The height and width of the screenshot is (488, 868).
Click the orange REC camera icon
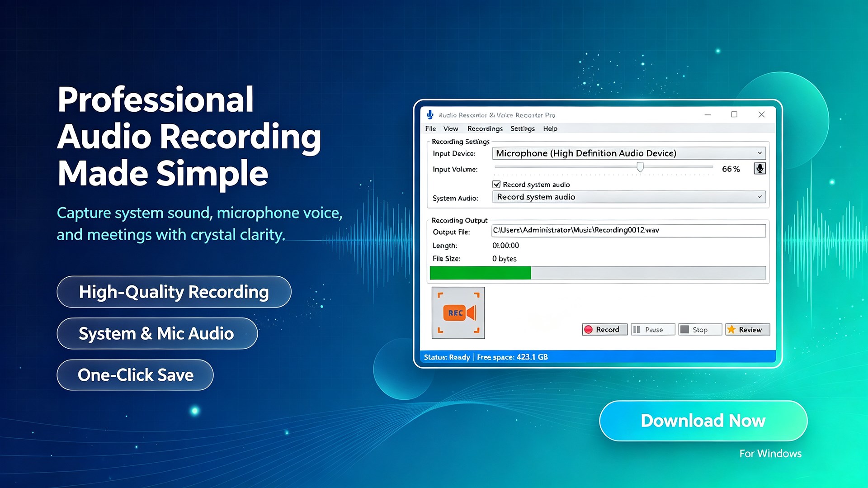point(458,313)
